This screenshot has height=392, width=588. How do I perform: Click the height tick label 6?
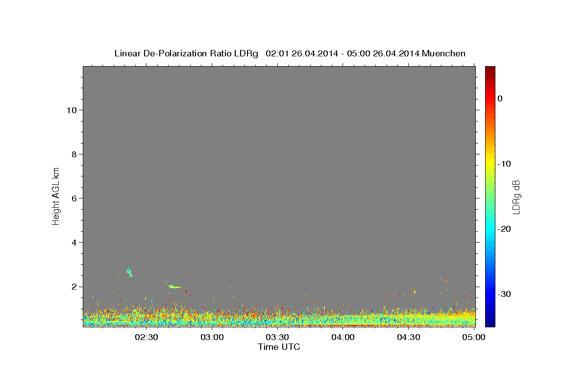73,198
